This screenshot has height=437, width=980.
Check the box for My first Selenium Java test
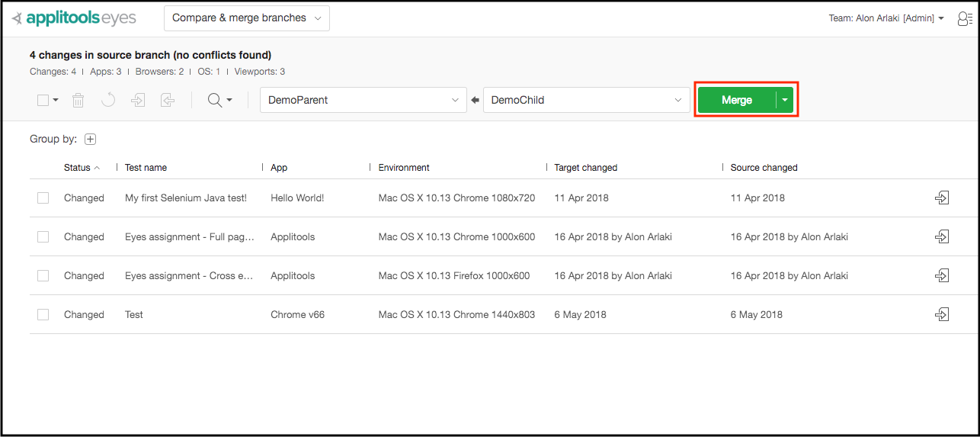point(43,198)
